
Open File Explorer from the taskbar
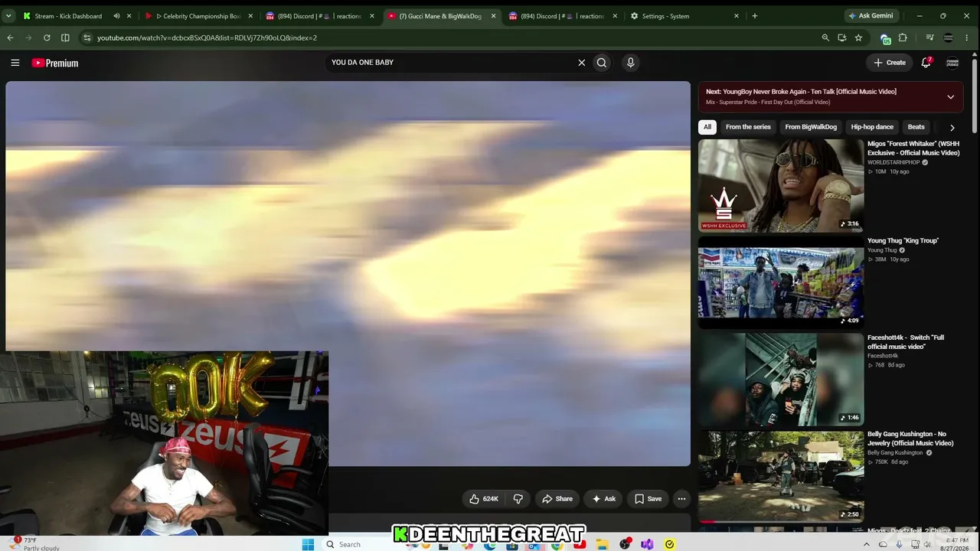click(603, 544)
